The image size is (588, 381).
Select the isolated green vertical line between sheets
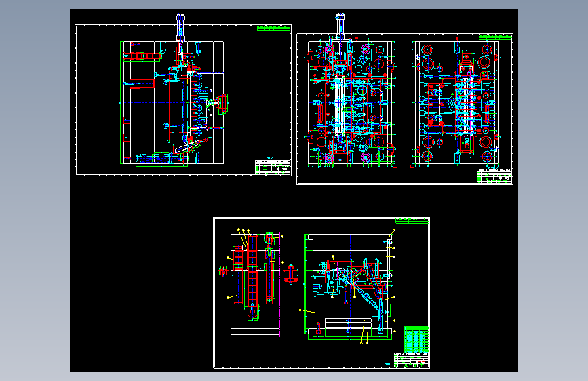click(404, 201)
